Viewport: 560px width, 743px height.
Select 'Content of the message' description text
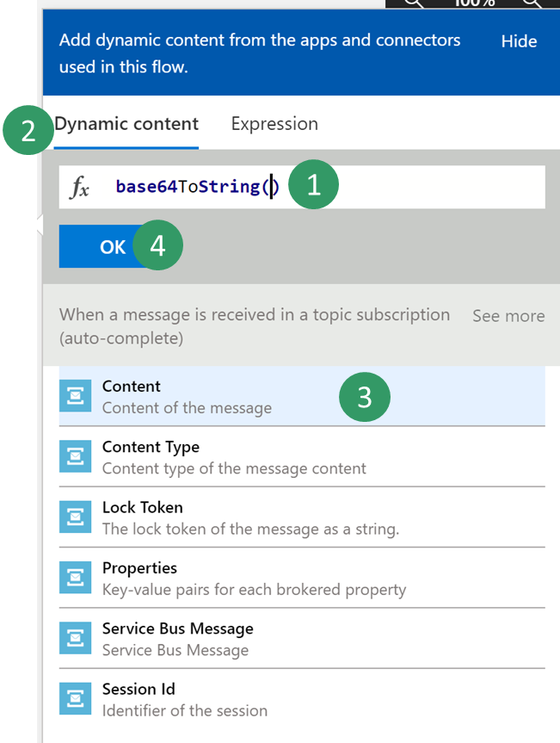(187, 408)
